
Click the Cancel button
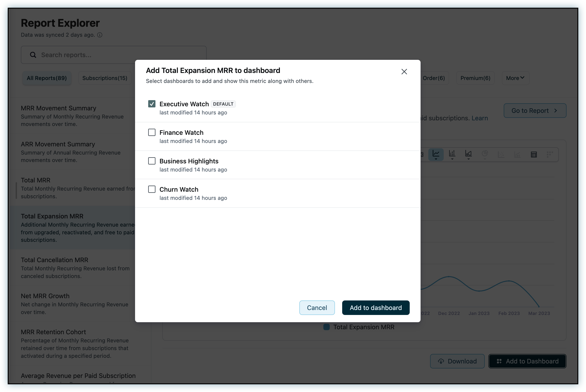(x=317, y=307)
